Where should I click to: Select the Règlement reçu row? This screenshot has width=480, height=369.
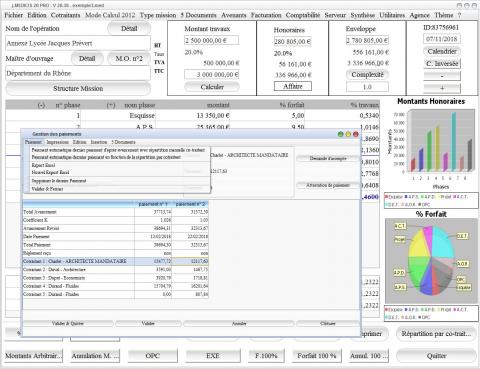[115, 253]
